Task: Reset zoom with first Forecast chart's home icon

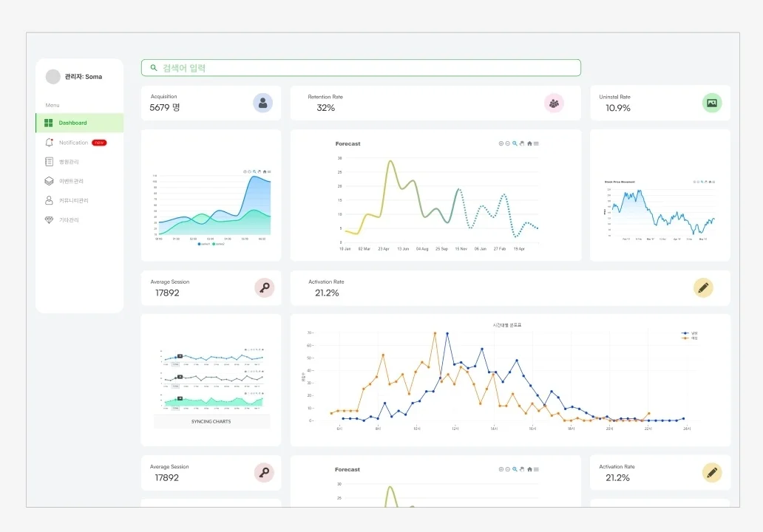Action: (529, 143)
